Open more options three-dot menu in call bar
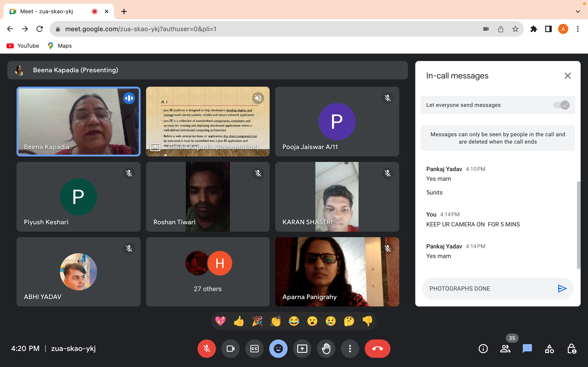Image resolution: width=588 pixels, height=367 pixels. (350, 349)
